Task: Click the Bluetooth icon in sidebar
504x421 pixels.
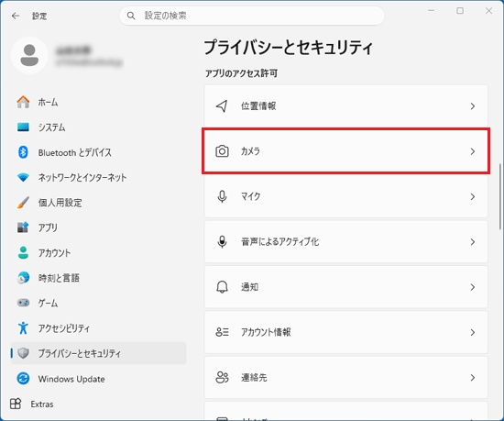Action: click(x=23, y=152)
